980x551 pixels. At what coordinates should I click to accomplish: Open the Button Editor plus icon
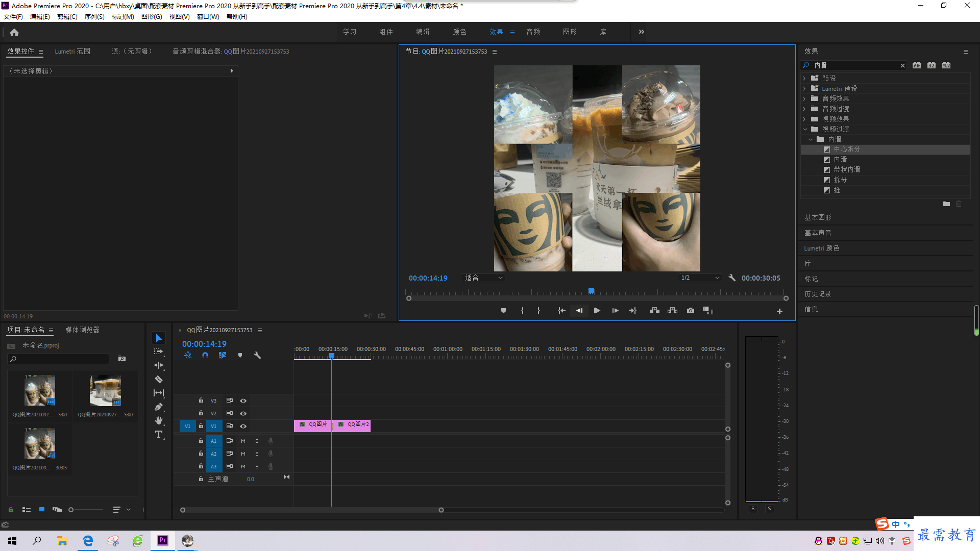click(x=779, y=311)
